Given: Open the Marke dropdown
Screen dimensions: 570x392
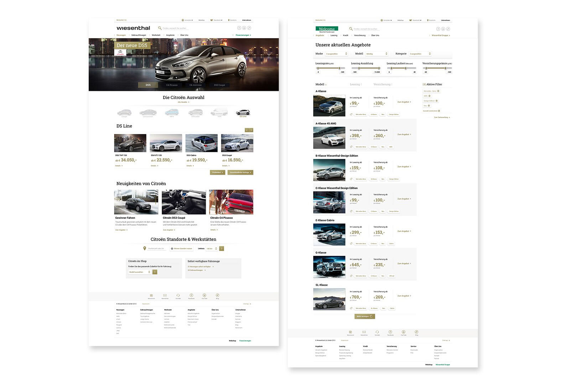Looking at the screenshot, I should (x=336, y=54).
